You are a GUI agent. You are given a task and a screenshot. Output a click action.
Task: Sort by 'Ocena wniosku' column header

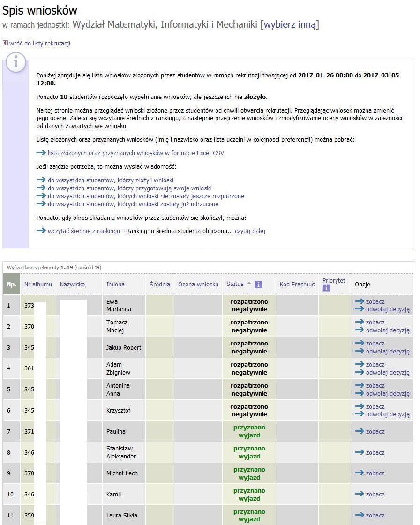tap(198, 284)
